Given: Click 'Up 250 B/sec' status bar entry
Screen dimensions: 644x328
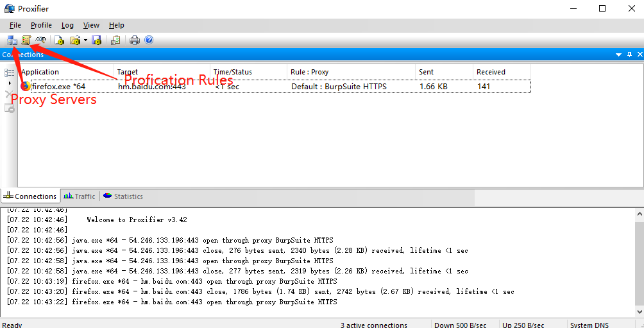Looking at the screenshot, I should [523, 325].
